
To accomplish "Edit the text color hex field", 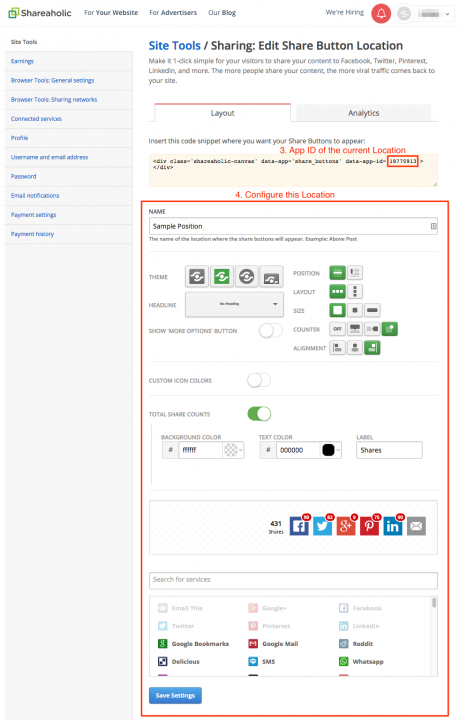I will (x=298, y=450).
